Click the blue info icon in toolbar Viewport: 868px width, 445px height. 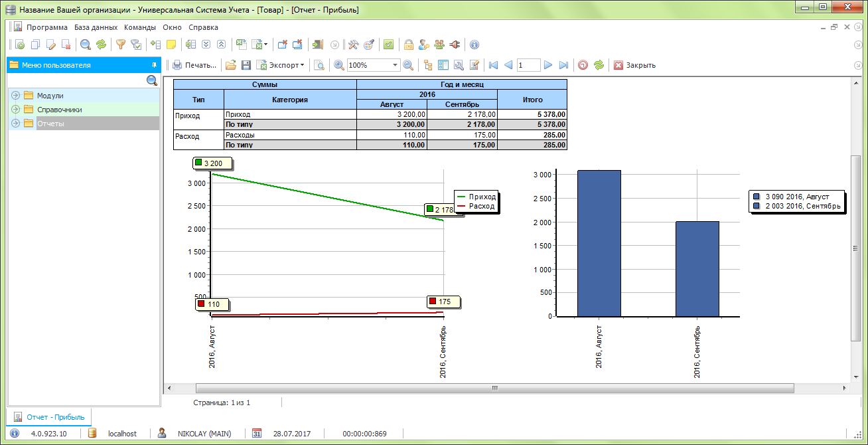coord(474,44)
